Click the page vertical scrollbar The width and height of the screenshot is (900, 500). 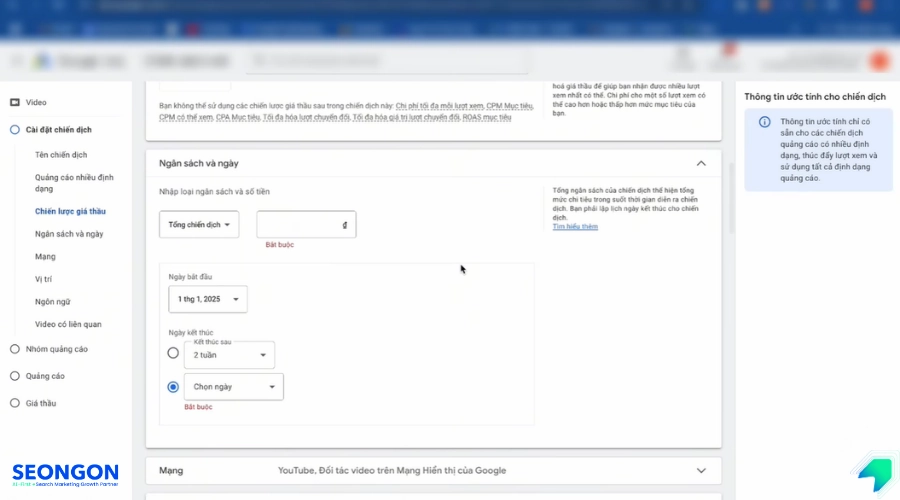(x=731, y=198)
